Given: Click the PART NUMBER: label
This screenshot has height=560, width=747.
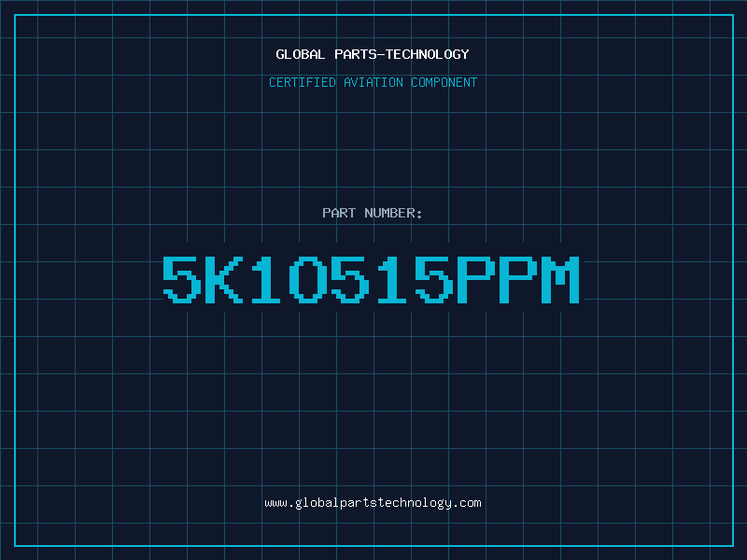Looking at the screenshot, I should (372, 213).
